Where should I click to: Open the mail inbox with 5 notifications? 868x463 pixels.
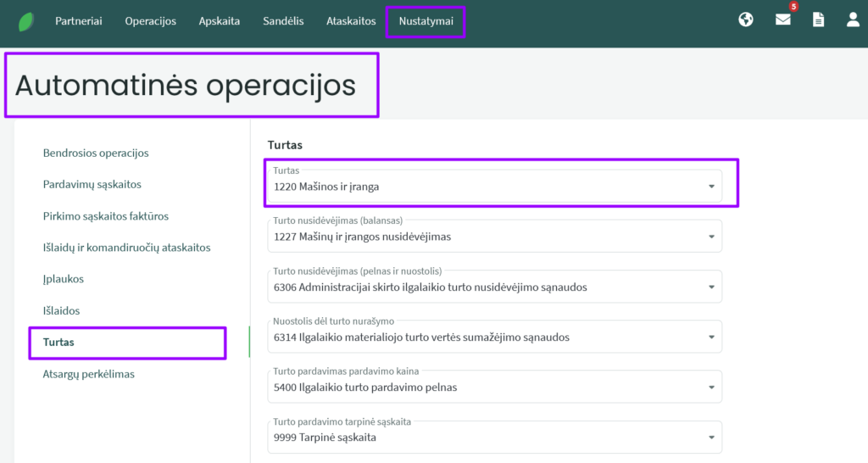pyautogui.click(x=783, y=20)
